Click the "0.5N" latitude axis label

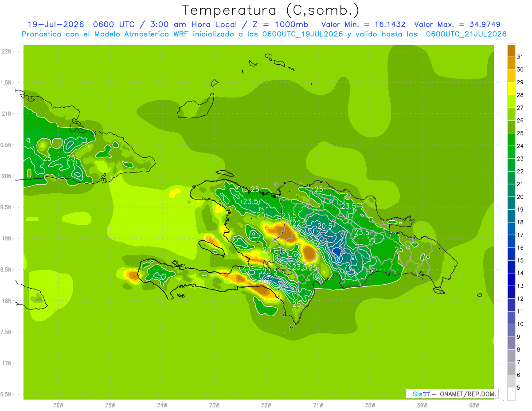click(x=6, y=145)
